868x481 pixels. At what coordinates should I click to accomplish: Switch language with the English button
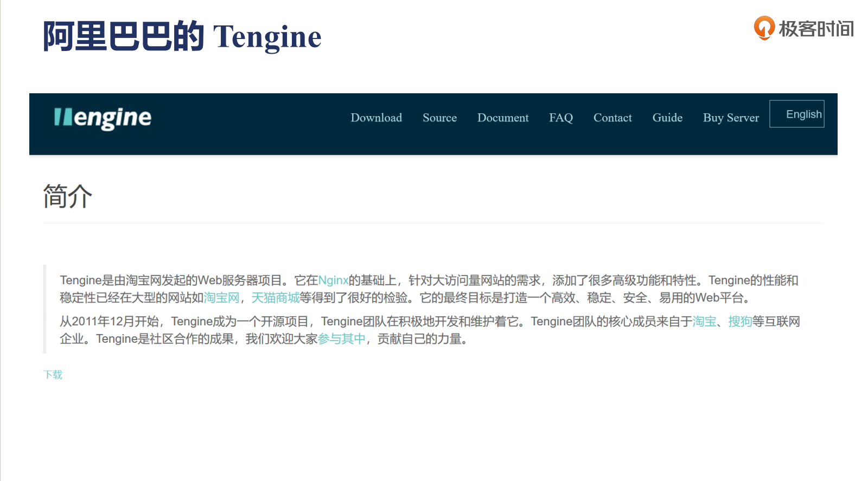pyautogui.click(x=797, y=114)
